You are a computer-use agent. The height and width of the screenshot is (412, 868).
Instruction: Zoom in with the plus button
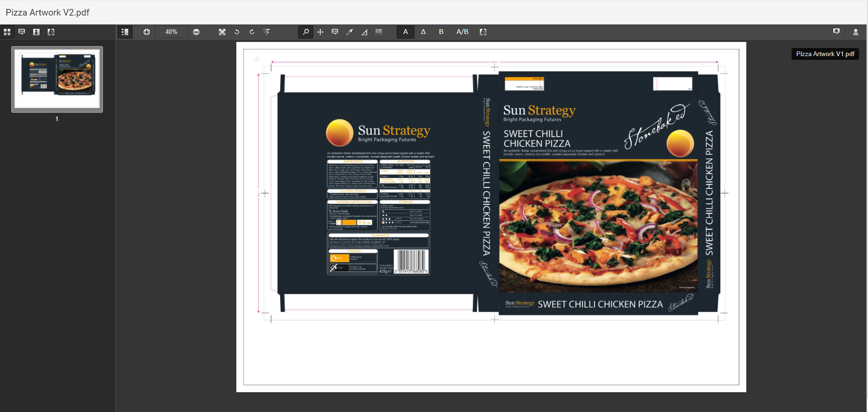pyautogui.click(x=147, y=32)
